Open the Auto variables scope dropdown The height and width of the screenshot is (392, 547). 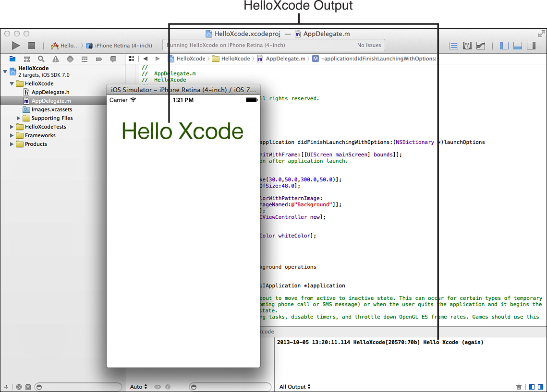click(x=138, y=387)
